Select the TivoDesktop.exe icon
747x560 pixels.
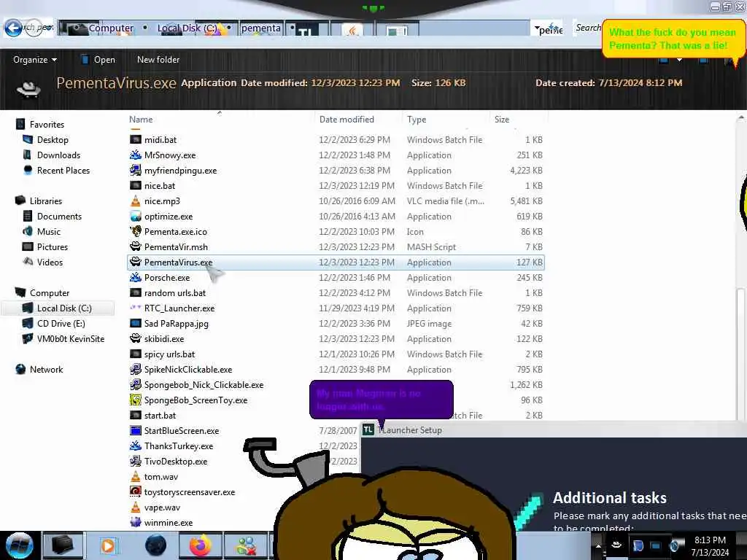136,462
